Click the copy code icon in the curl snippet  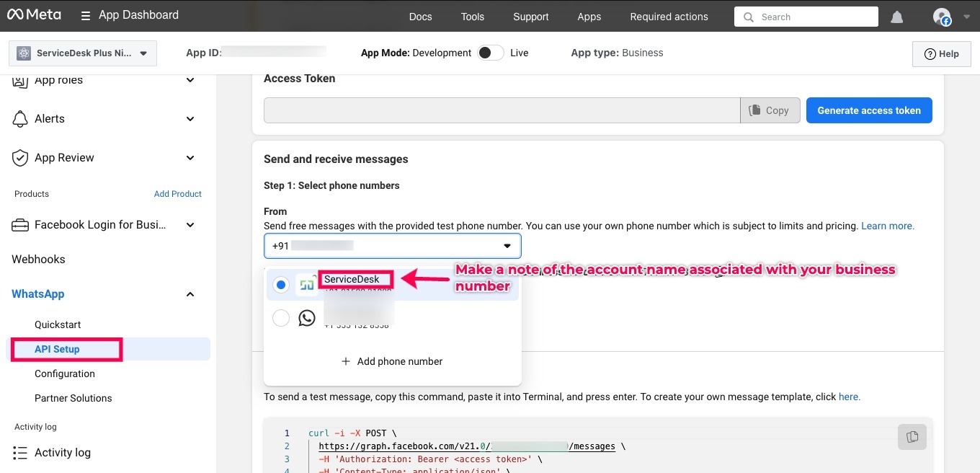tap(912, 436)
